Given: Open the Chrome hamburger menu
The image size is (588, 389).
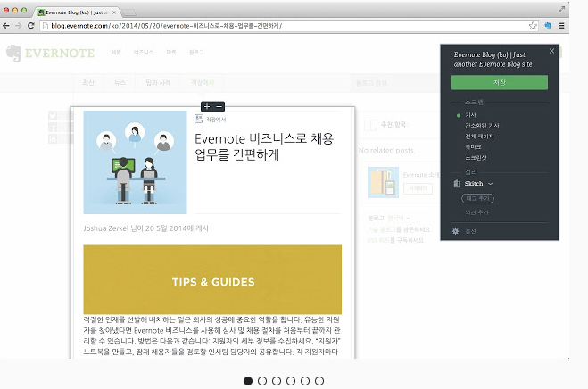Looking at the screenshot, I should pos(561,26).
